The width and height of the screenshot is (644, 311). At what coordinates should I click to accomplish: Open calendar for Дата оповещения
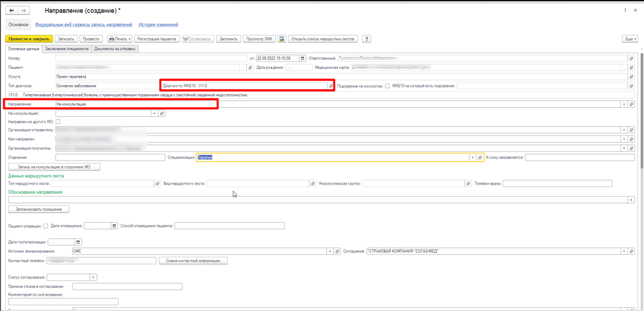tap(114, 225)
